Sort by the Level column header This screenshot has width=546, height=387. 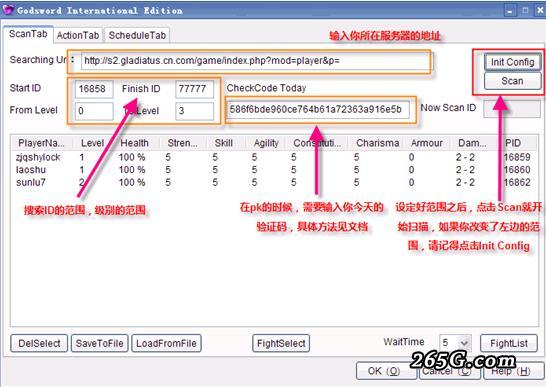92,143
